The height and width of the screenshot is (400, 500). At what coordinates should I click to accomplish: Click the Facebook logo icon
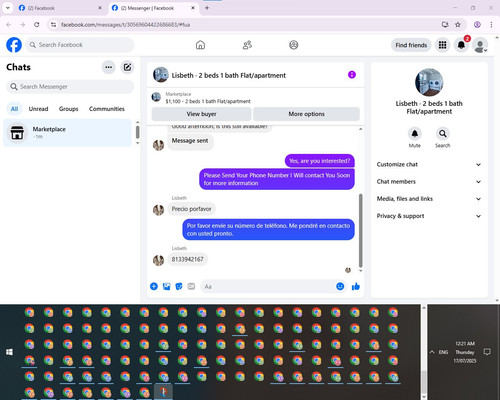pyautogui.click(x=14, y=45)
